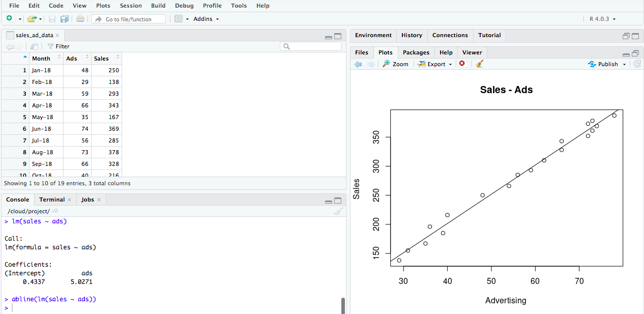Open the Plots menu
The width and height of the screenshot is (644, 314).
click(x=103, y=6)
